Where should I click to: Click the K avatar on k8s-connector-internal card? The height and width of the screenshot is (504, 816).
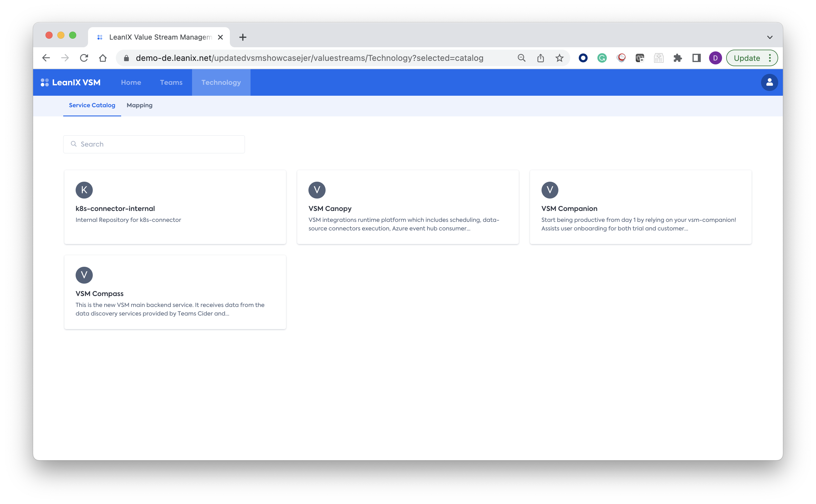point(84,190)
